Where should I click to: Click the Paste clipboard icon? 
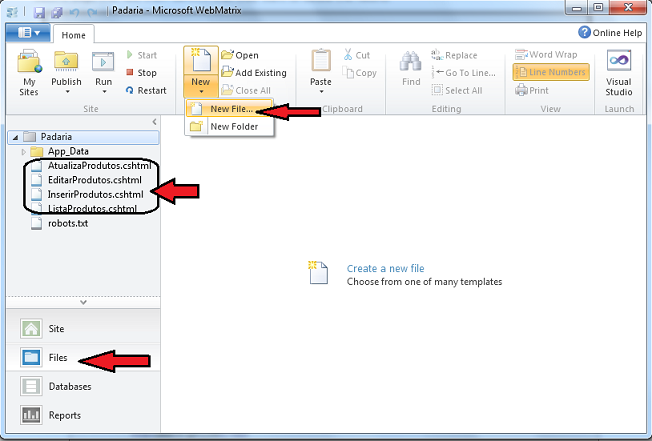coord(321,62)
